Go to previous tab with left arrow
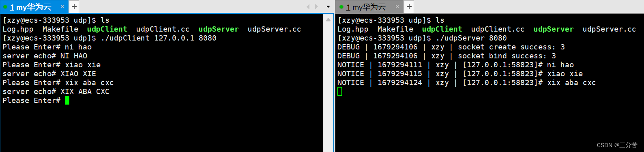Image resolution: width=644 pixels, height=152 pixels. [308, 6]
